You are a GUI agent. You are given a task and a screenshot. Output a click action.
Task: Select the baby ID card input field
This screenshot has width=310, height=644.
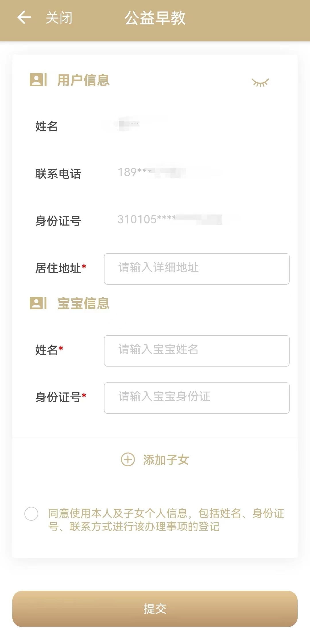[x=197, y=398]
